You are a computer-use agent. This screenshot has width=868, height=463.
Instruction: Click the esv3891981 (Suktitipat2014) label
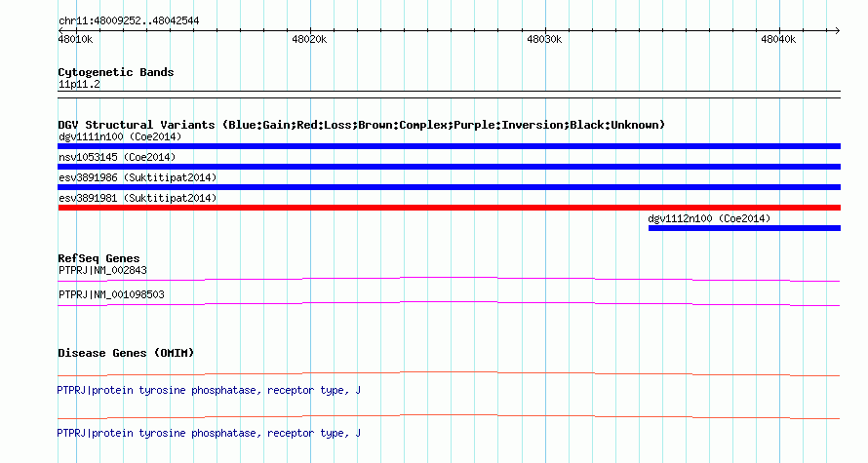138,198
